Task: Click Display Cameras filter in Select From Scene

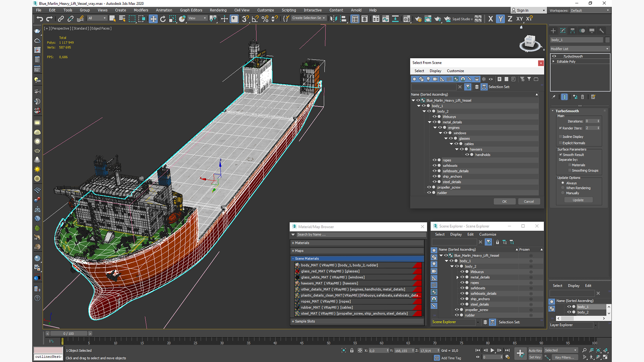Action: click(x=435, y=79)
